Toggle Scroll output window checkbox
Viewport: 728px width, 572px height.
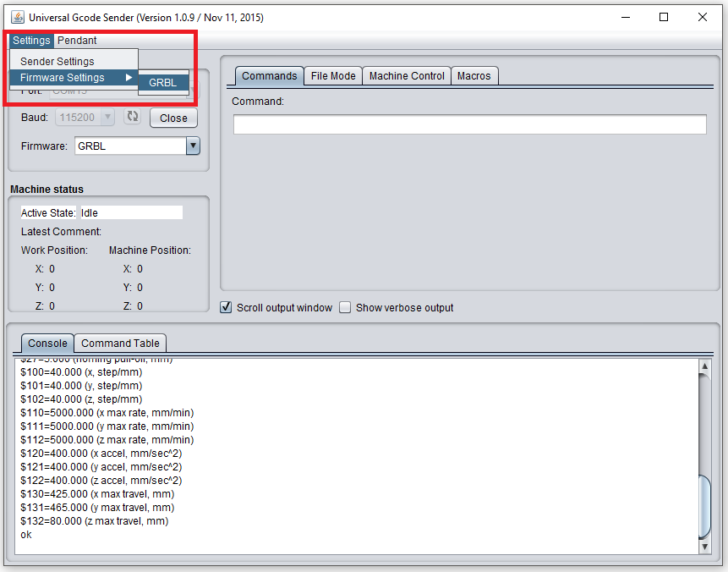coord(226,307)
